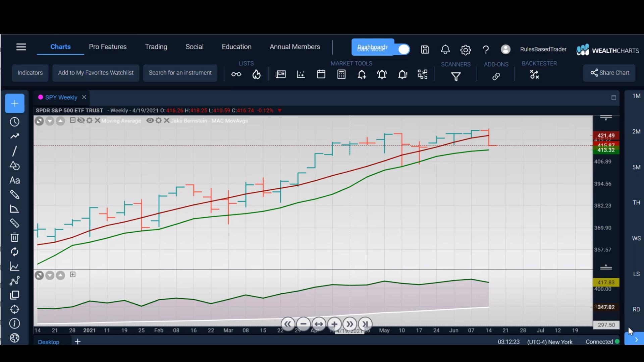
Task: Open the Social menu
Action: pos(195,47)
